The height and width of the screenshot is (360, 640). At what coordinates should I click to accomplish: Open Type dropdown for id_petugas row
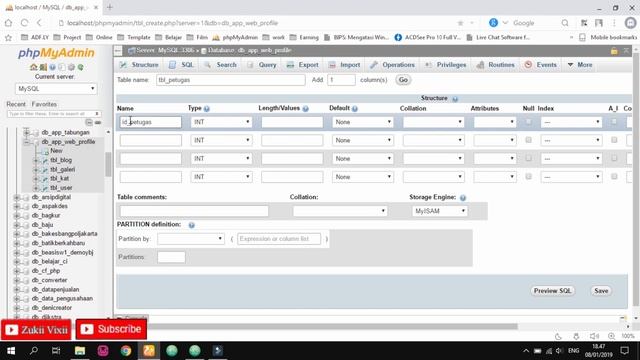point(221,122)
